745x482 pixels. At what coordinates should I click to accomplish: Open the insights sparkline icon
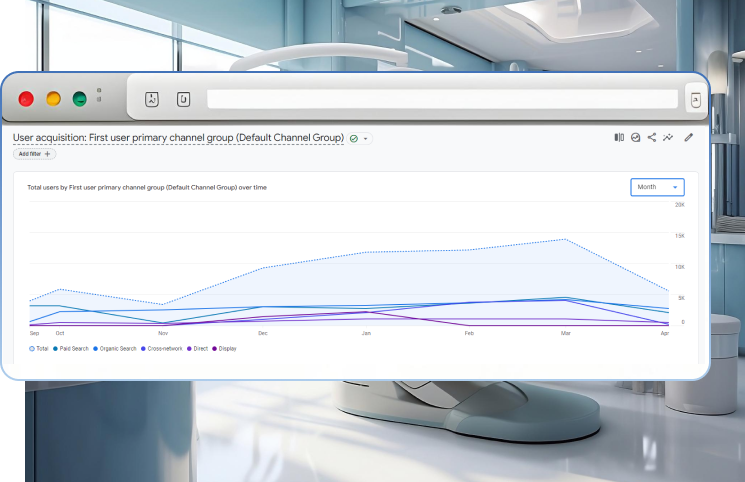[x=668, y=138]
